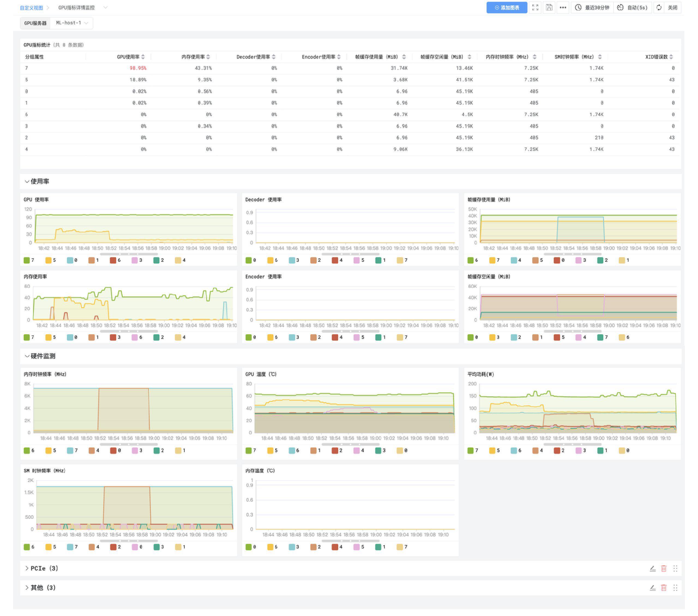Go to 自定义视图 breadcrumb
Viewport: 698px width, 616px height.
tap(31, 8)
